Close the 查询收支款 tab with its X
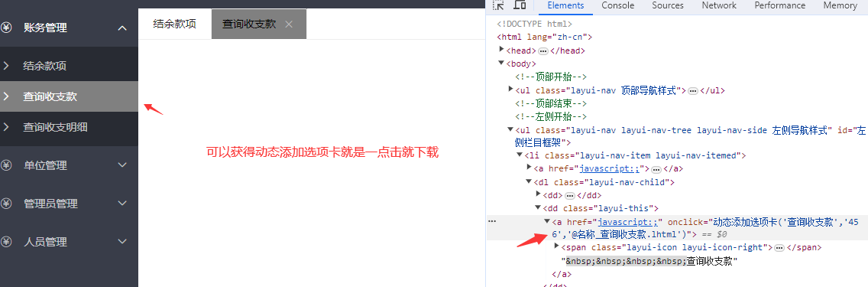 (x=288, y=24)
